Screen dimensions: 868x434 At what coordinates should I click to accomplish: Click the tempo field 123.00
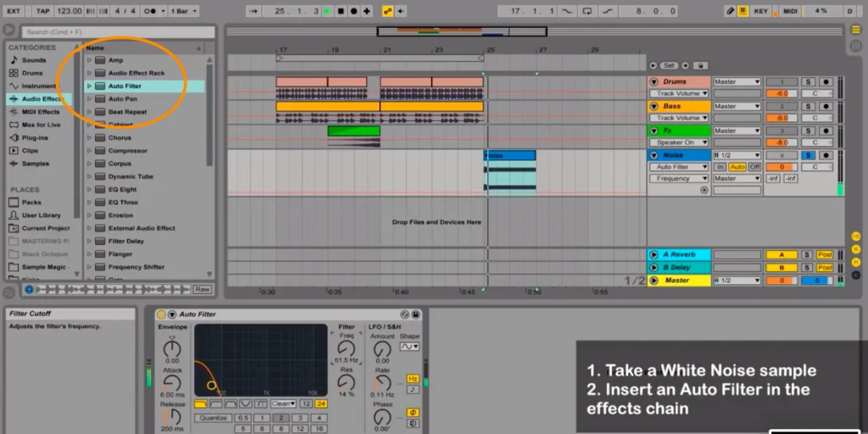[70, 11]
